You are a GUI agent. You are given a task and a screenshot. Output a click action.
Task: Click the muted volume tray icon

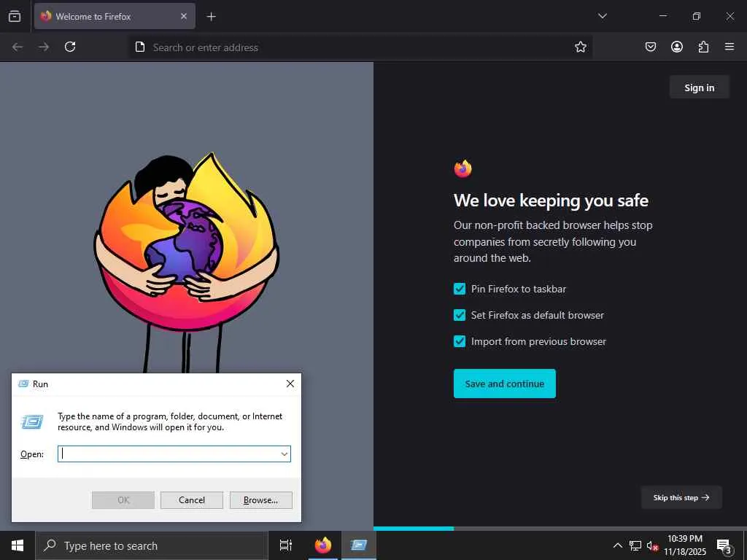[652, 545]
